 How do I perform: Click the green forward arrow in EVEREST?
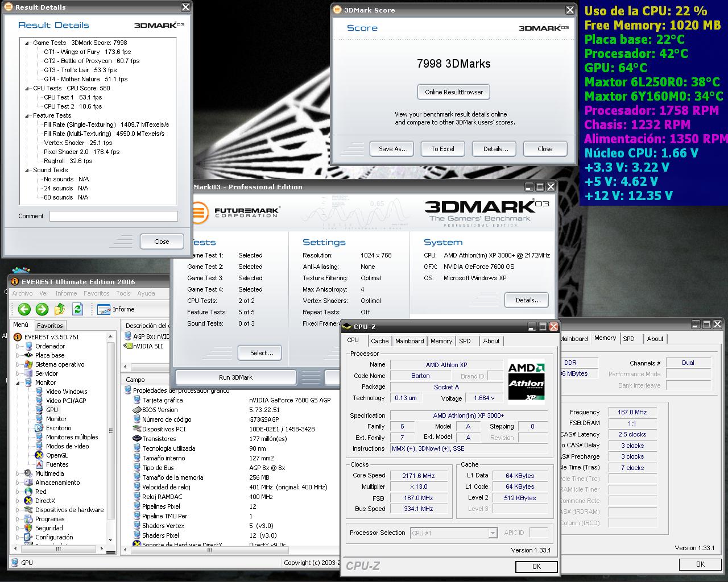pyautogui.click(x=42, y=309)
